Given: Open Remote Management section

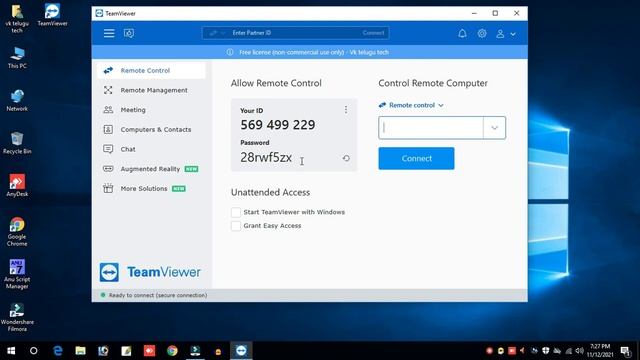Looking at the screenshot, I should click(x=151, y=90).
